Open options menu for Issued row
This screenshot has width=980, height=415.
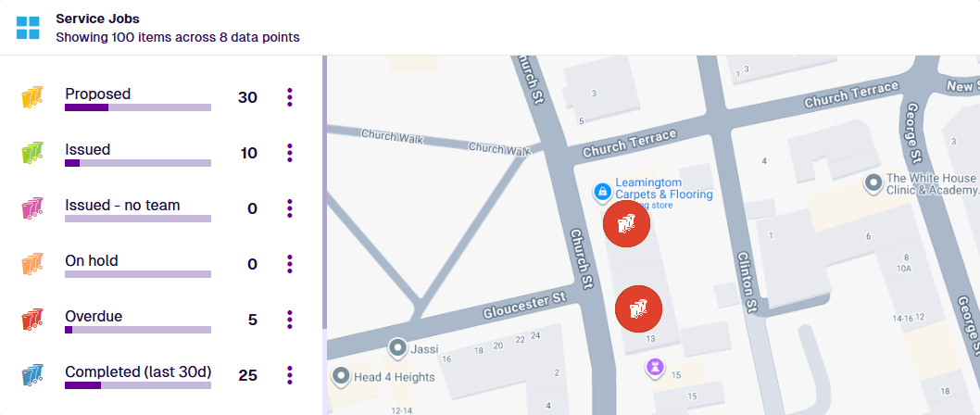coord(290,153)
